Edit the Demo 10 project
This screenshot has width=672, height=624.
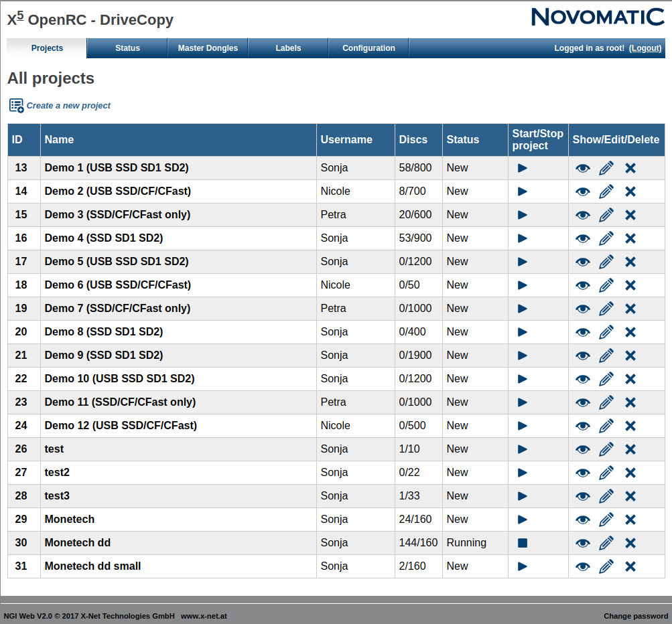tap(606, 379)
